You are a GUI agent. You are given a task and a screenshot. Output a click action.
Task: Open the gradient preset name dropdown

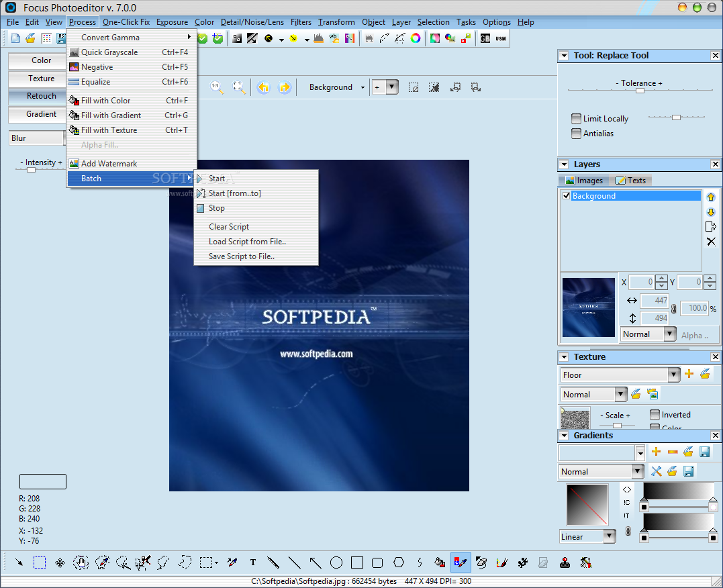pos(640,453)
